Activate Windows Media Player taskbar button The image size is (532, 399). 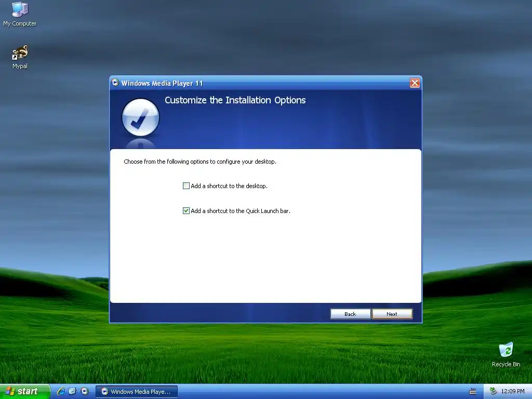click(x=137, y=392)
